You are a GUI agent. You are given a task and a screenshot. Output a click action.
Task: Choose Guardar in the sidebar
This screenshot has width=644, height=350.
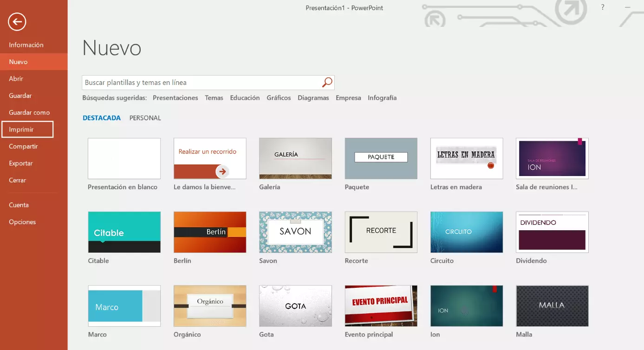33,96
